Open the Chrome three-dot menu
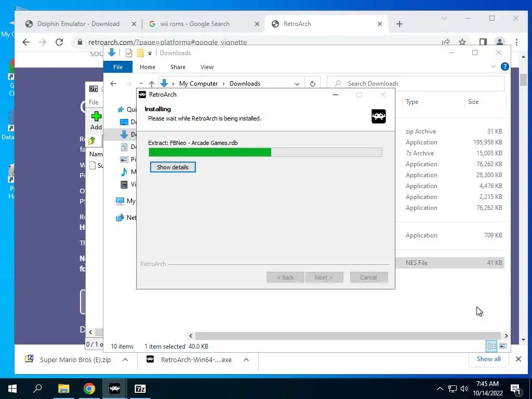Screen dimensions: 532x399 516,42
